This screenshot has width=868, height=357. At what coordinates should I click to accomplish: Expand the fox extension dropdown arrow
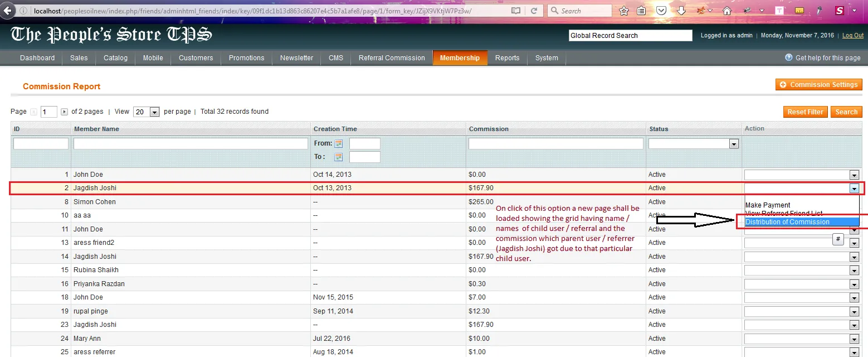pyautogui.click(x=710, y=11)
